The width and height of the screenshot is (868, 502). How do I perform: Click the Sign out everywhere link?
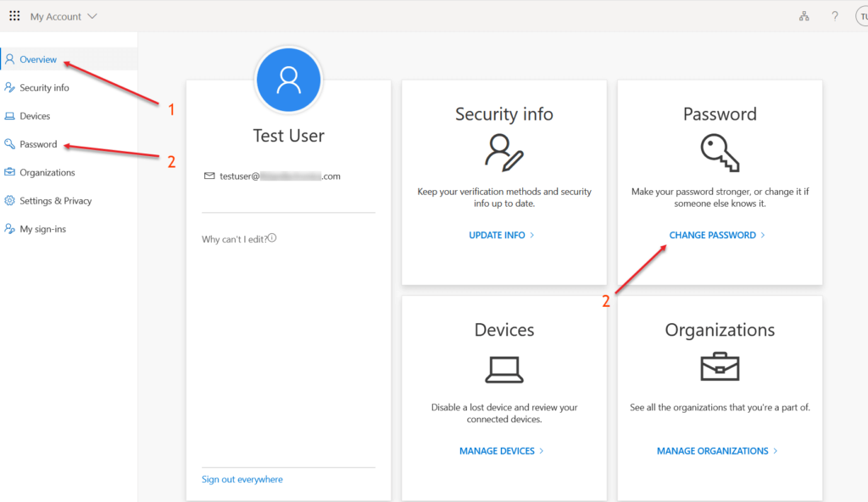[242, 479]
